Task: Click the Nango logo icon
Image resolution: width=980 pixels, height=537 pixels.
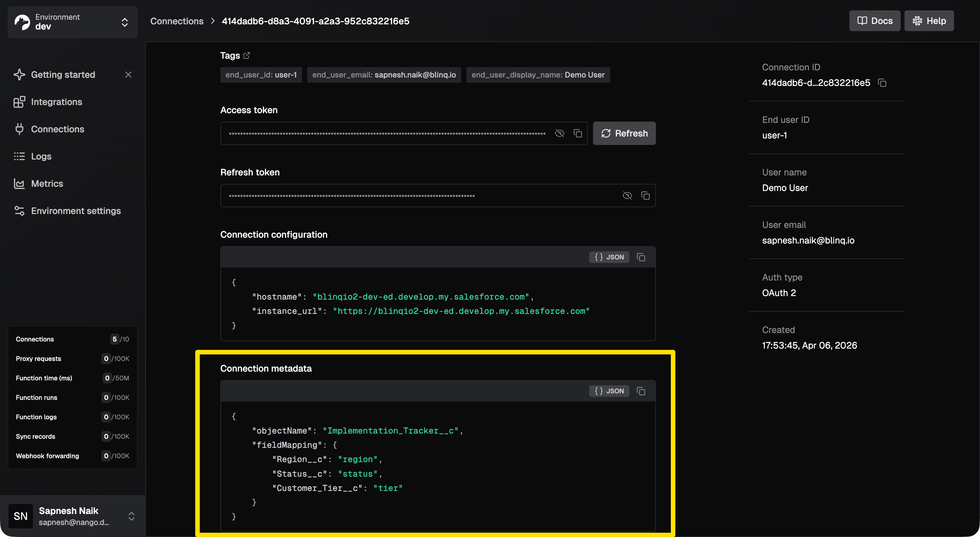Action: (x=22, y=22)
